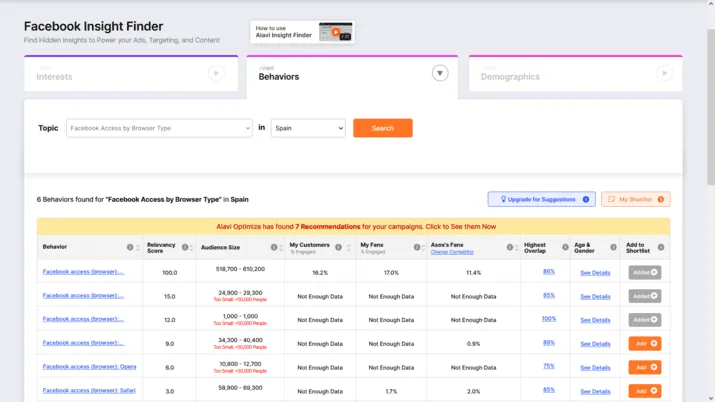The image size is (715, 402).
Task: Click the down arrow icon on Behaviors tab
Action: (440, 73)
